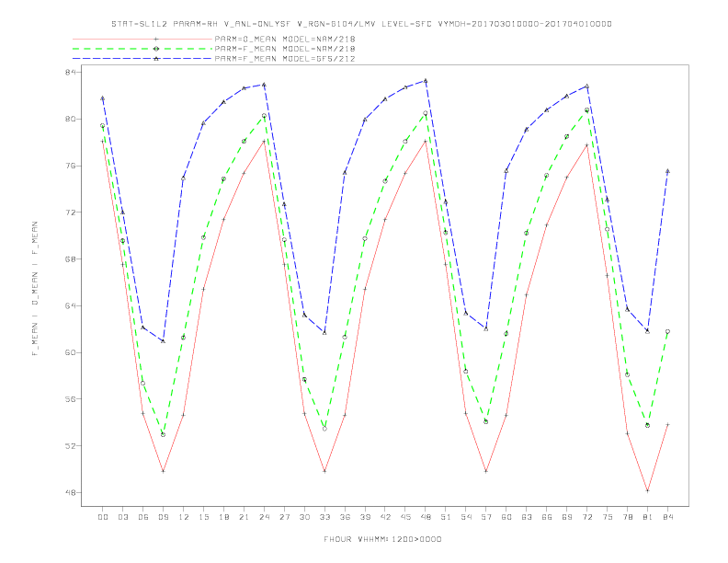Click x-axis hour label 63
The height and width of the screenshot is (563, 728).
click(527, 517)
